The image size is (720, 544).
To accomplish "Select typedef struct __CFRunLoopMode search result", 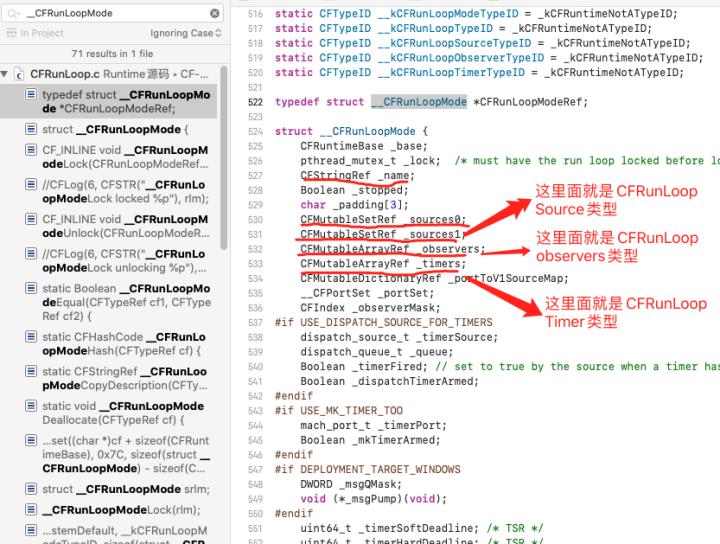I will pyautogui.click(x=109, y=101).
